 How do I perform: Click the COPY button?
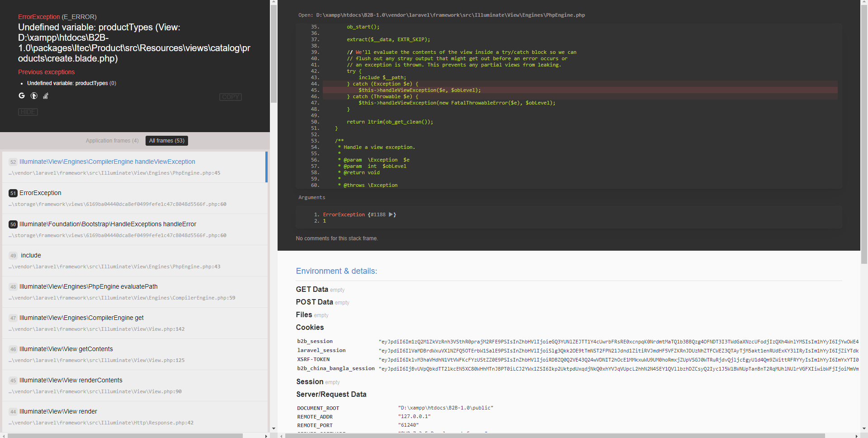coord(231,97)
